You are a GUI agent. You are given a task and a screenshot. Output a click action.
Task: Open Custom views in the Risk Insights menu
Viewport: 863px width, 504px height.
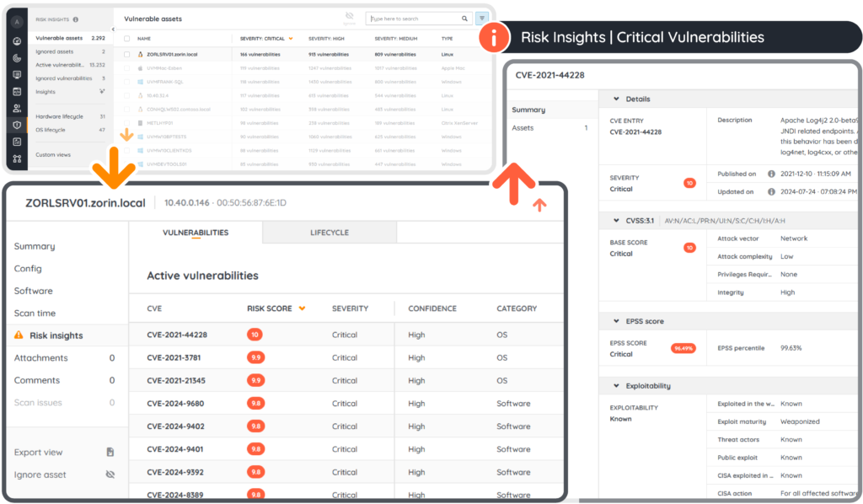[x=54, y=155]
